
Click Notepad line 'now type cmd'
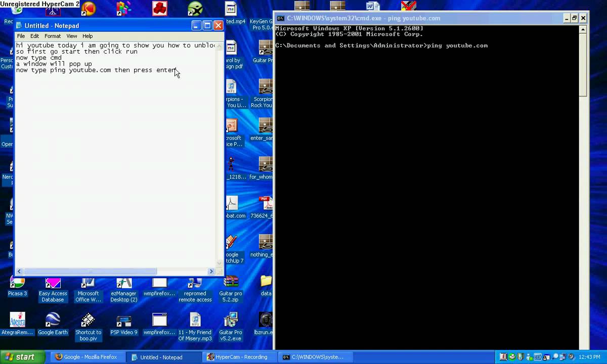tap(38, 58)
